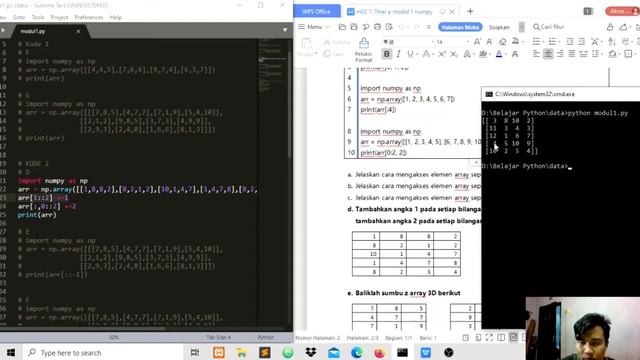This screenshot has height=360, width=640.
Task: Click the Windows Start button
Action: click(x=11, y=352)
